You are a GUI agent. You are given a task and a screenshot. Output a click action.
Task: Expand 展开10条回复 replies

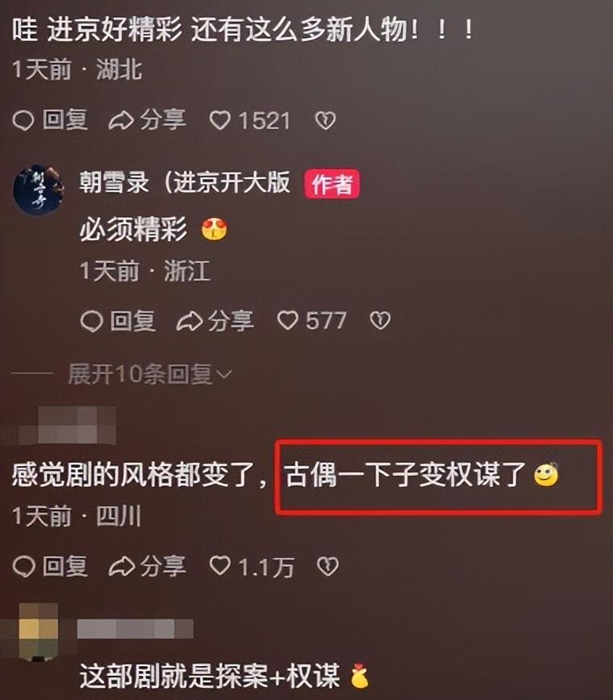click(x=149, y=373)
